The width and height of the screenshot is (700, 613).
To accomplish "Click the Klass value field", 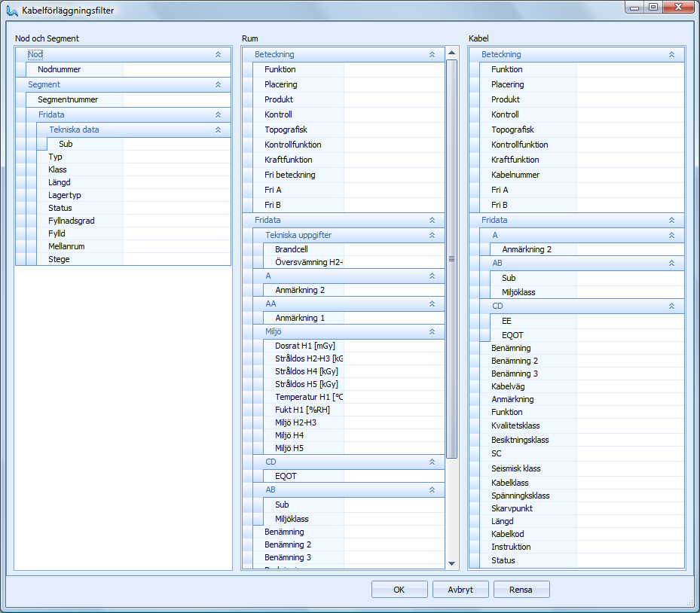I will click(x=177, y=169).
